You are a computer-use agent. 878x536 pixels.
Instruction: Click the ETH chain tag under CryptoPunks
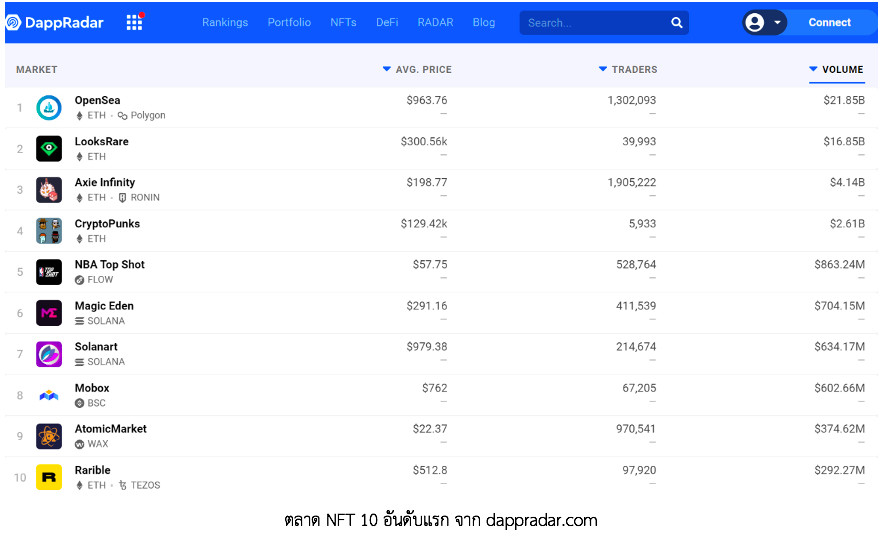tap(91, 239)
